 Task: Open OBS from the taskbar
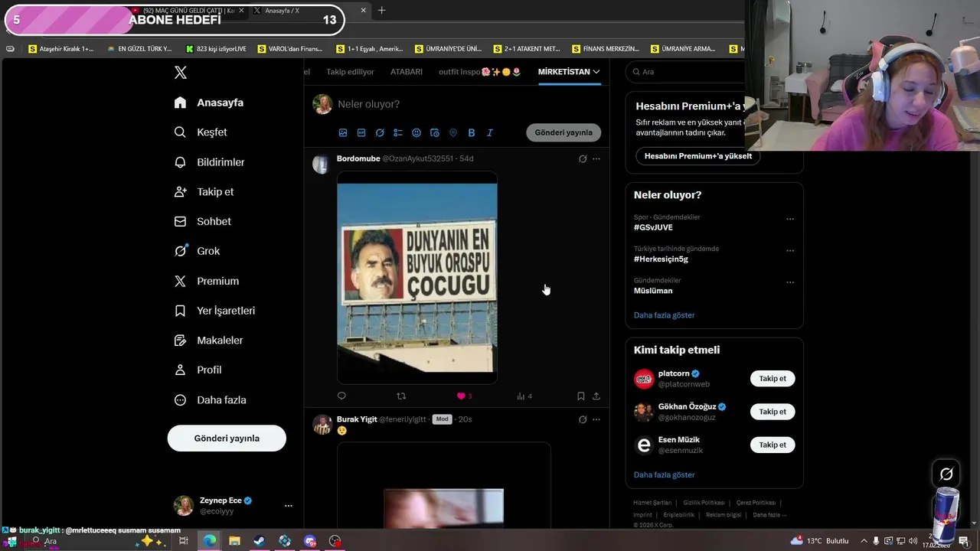[x=335, y=541]
